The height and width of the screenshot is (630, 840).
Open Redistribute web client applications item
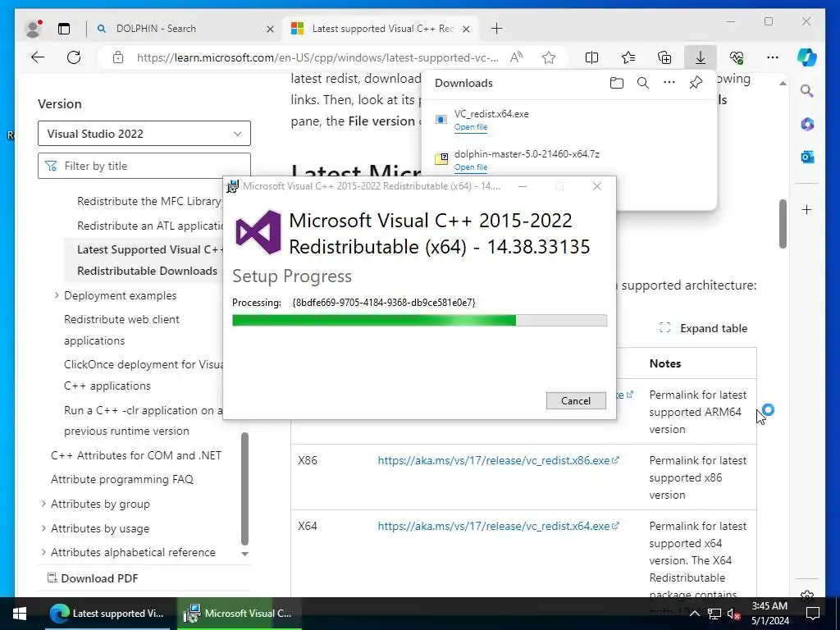click(x=121, y=330)
